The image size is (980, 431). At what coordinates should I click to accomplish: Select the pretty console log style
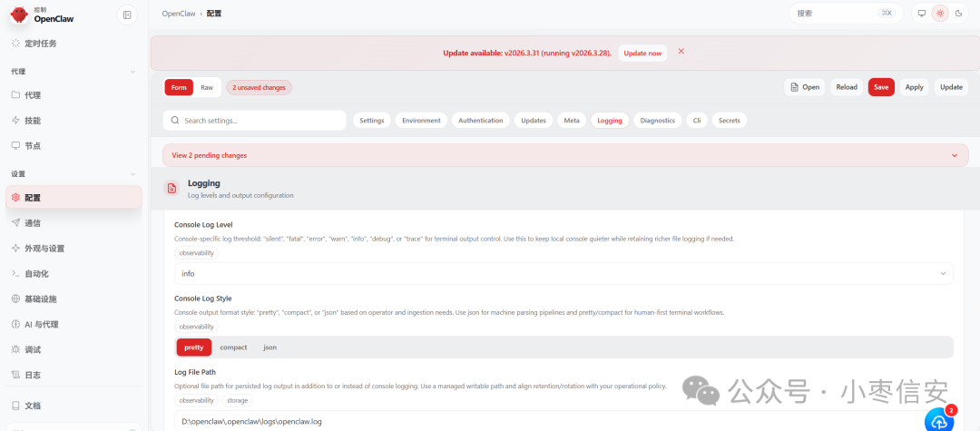pyautogui.click(x=194, y=348)
